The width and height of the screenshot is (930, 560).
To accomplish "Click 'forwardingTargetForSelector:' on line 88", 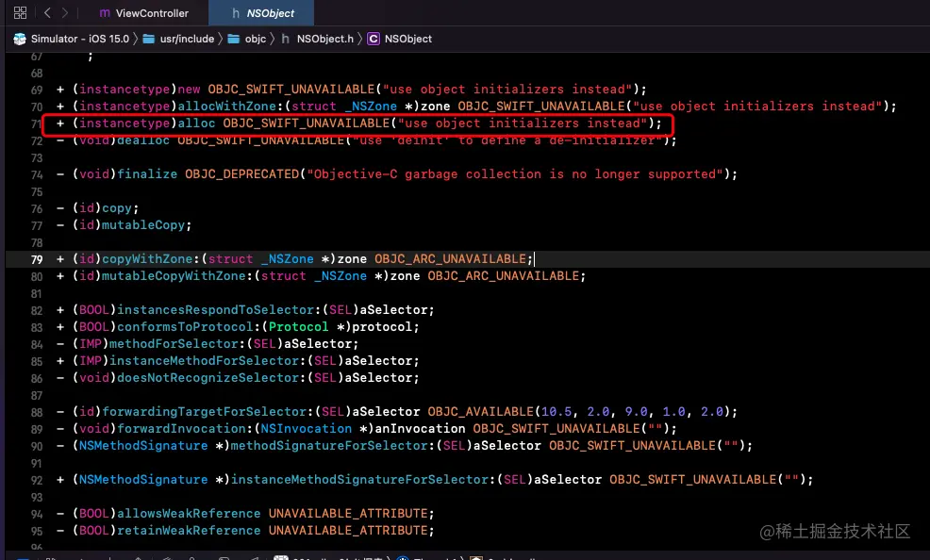I will coord(208,412).
